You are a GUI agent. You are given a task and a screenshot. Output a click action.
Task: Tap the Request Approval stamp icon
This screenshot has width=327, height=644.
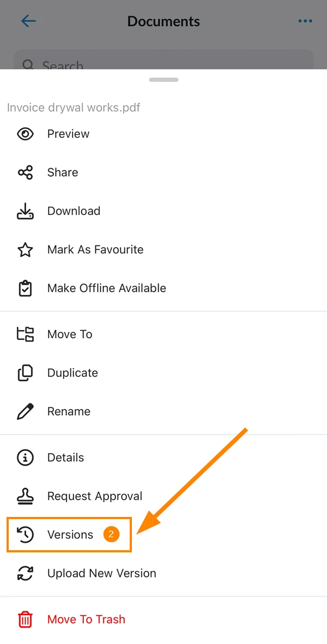(26, 496)
